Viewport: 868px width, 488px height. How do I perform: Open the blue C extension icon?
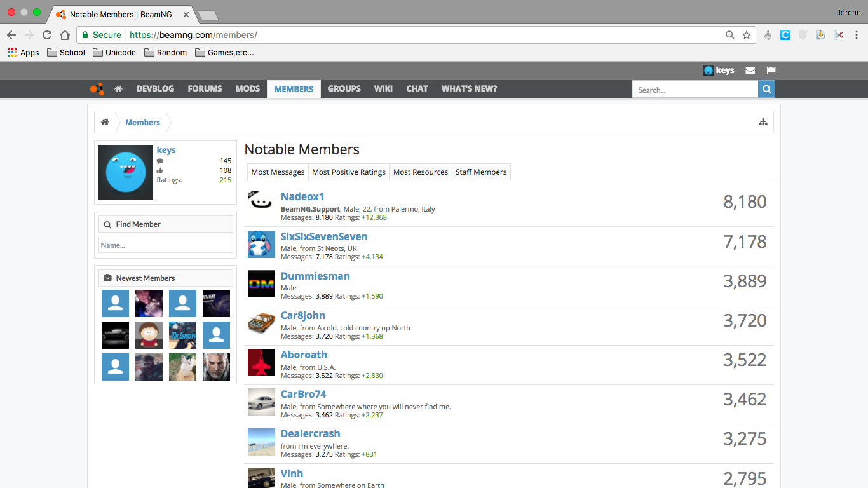pos(785,35)
